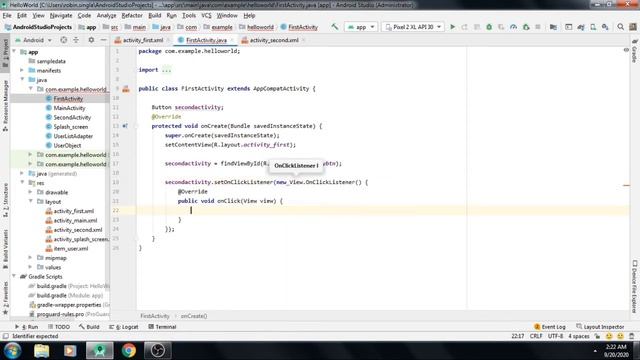Viewport: 640px width, 360px height.
Task: Toggle the Gradle panel on right edge
Action: pyautogui.click(x=634, y=51)
